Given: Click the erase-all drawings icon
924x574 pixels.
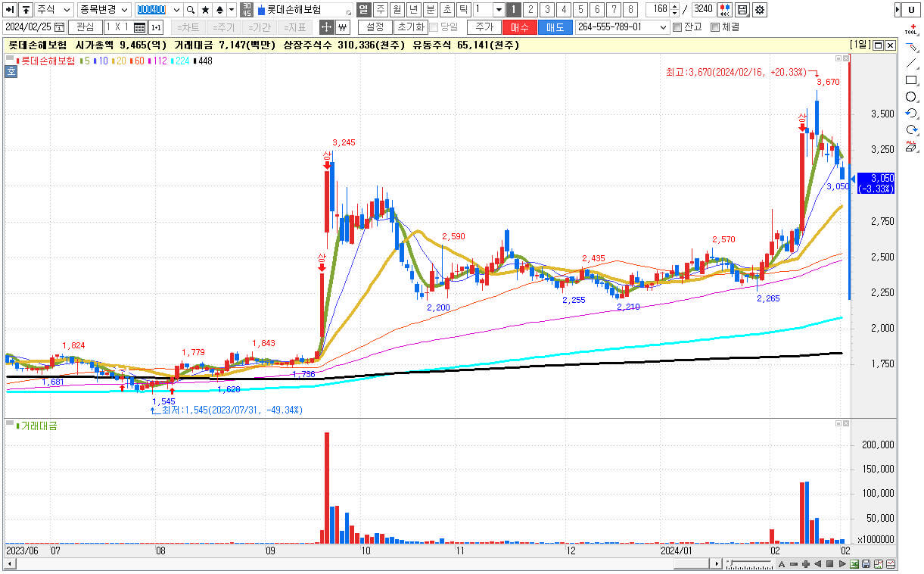Looking at the screenshot, I should pos(911,146).
